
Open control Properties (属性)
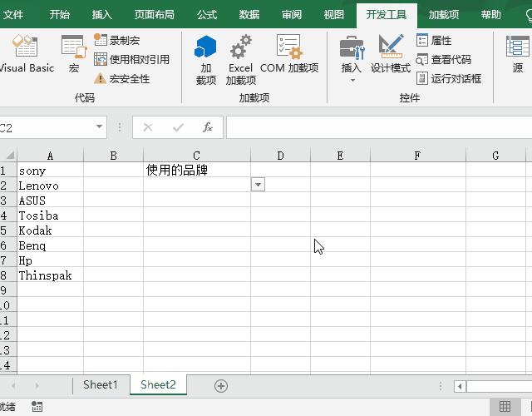click(x=434, y=41)
